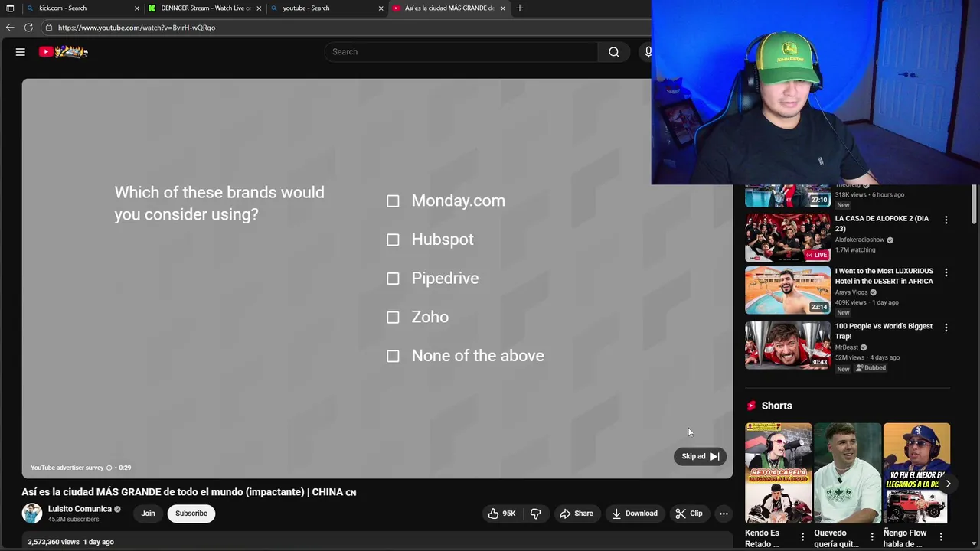Image resolution: width=980 pixels, height=551 pixels.
Task: Click the YouTube search field
Action: tap(462, 52)
